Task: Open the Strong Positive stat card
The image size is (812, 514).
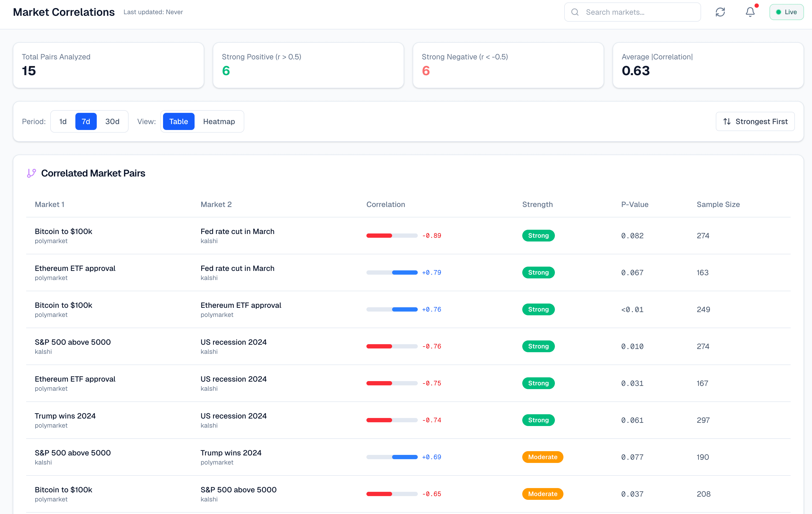Action: 308,65
